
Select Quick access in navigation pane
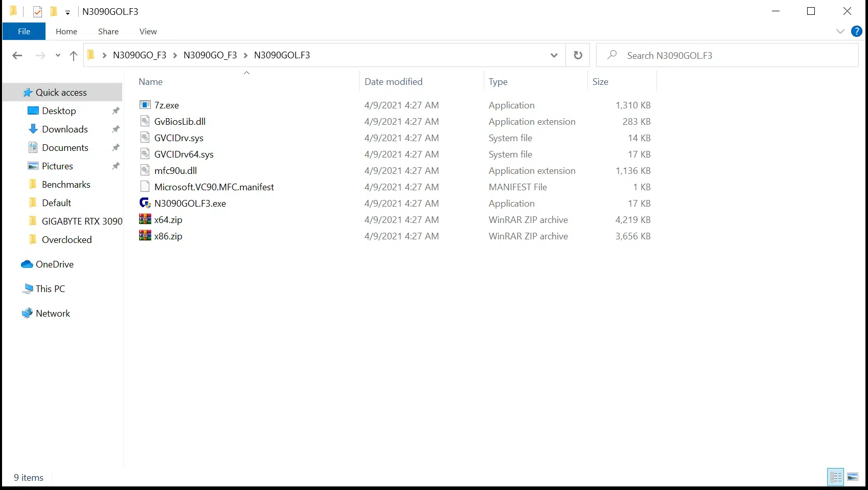coord(61,93)
